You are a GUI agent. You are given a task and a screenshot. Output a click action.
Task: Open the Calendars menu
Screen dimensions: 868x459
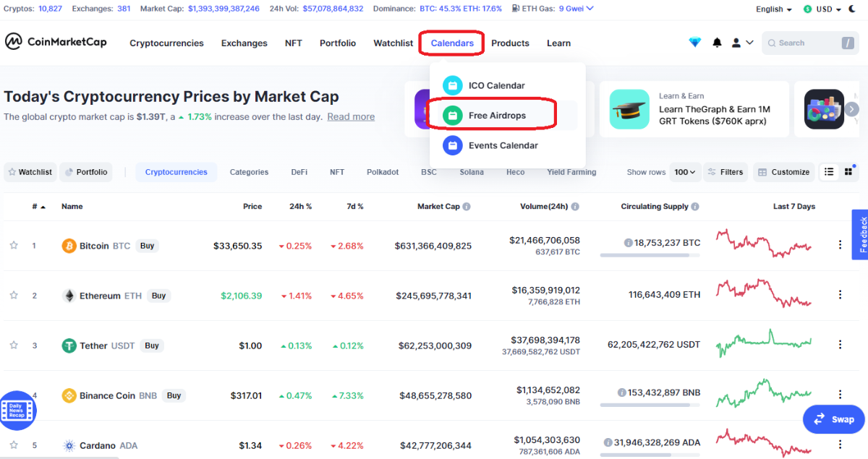pyautogui.click(x=452, y=43)
